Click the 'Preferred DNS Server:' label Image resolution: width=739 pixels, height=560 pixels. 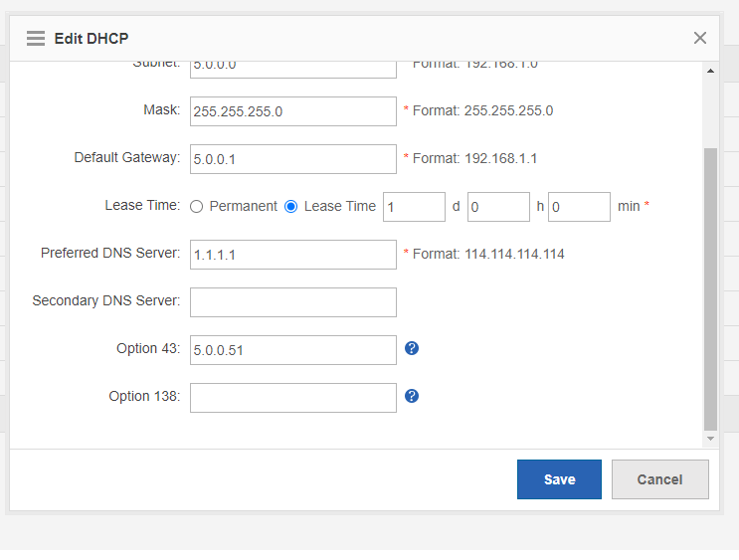[x=110, y=253]
